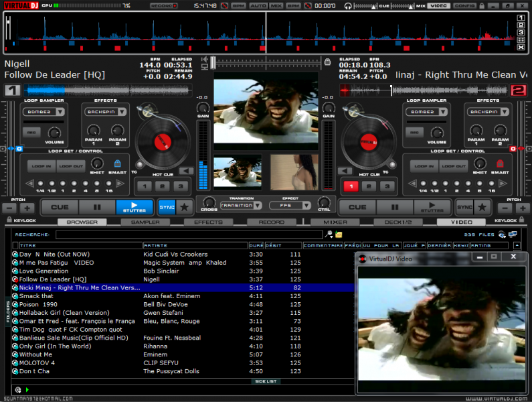Viewport: 532px width, 402px height.
Task: Open deck 2 Backspin effects dropdown
Action: pos(488,112)
